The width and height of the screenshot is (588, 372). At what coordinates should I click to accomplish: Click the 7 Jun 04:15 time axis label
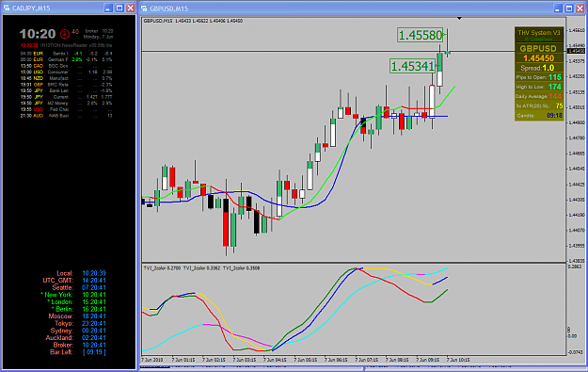click(276, 360)
